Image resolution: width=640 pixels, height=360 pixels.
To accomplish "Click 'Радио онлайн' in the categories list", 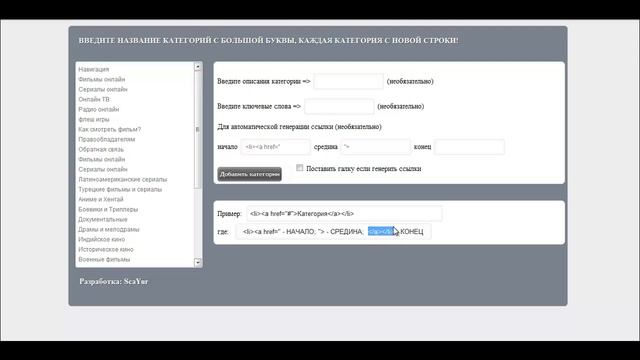I will tap(99, 109).
